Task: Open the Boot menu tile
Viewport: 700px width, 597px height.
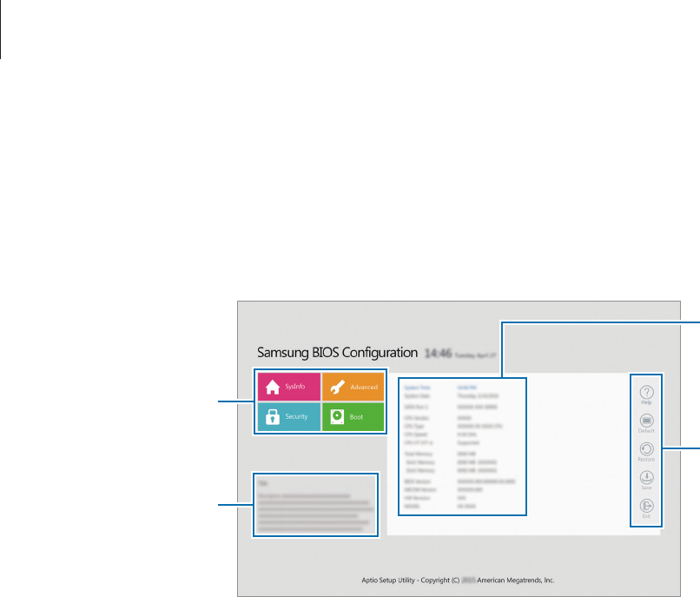Action: (x=353, y=417)
